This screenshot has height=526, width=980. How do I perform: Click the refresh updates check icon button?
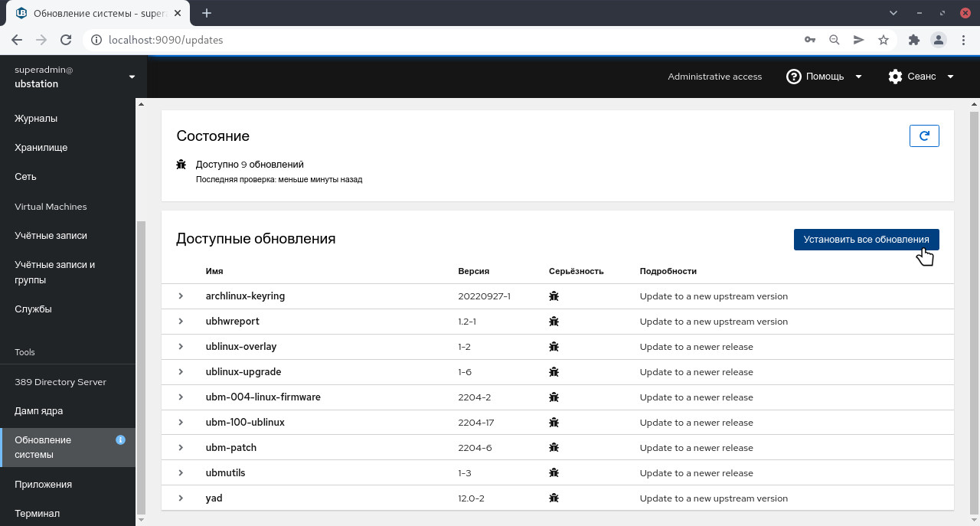tap(924, 136)
